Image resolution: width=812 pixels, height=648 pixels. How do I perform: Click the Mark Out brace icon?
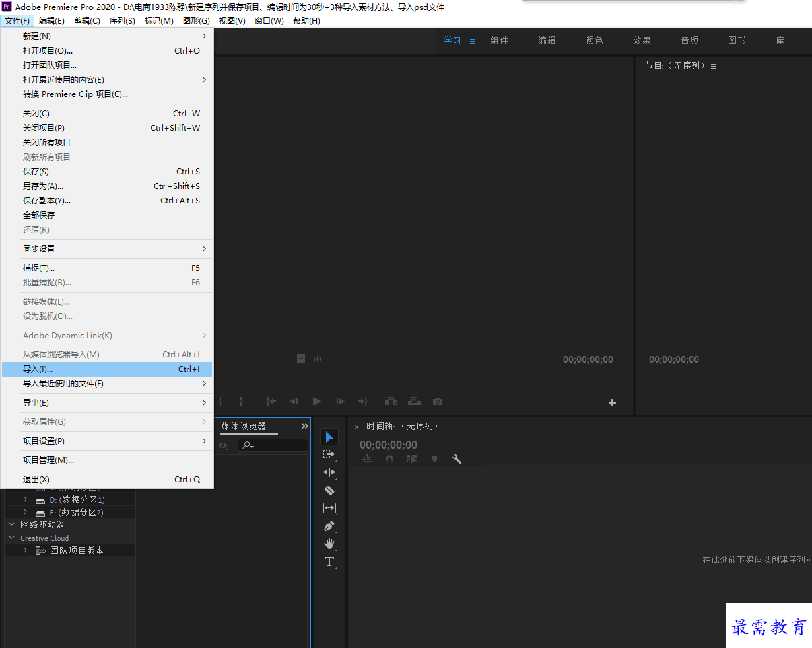(241, 401)
